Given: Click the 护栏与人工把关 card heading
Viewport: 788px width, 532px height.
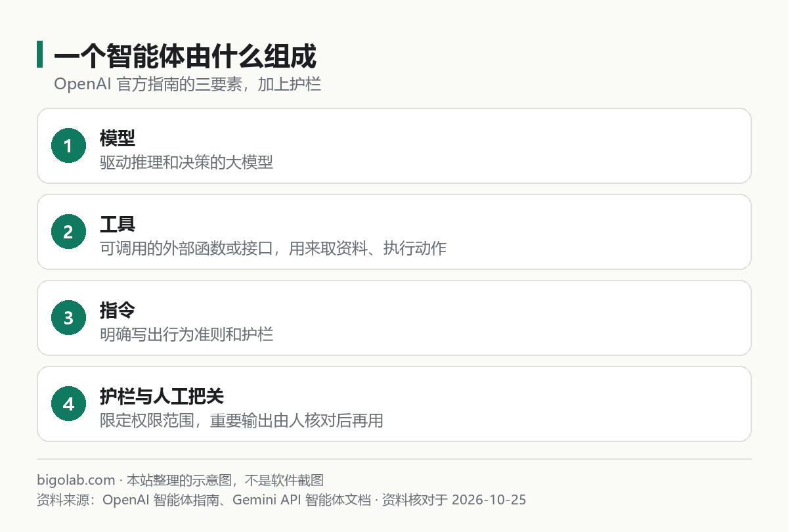Looking at the screenshot, I should click(162, 395).
